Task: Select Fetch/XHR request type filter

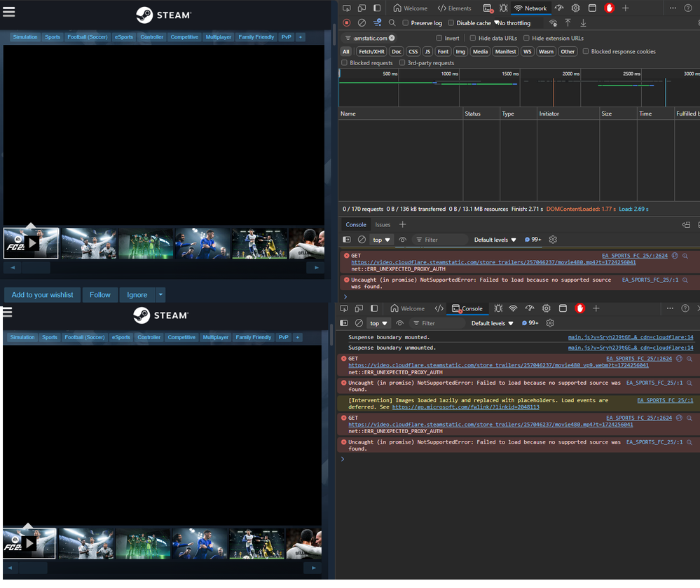Action: (371, 52)
